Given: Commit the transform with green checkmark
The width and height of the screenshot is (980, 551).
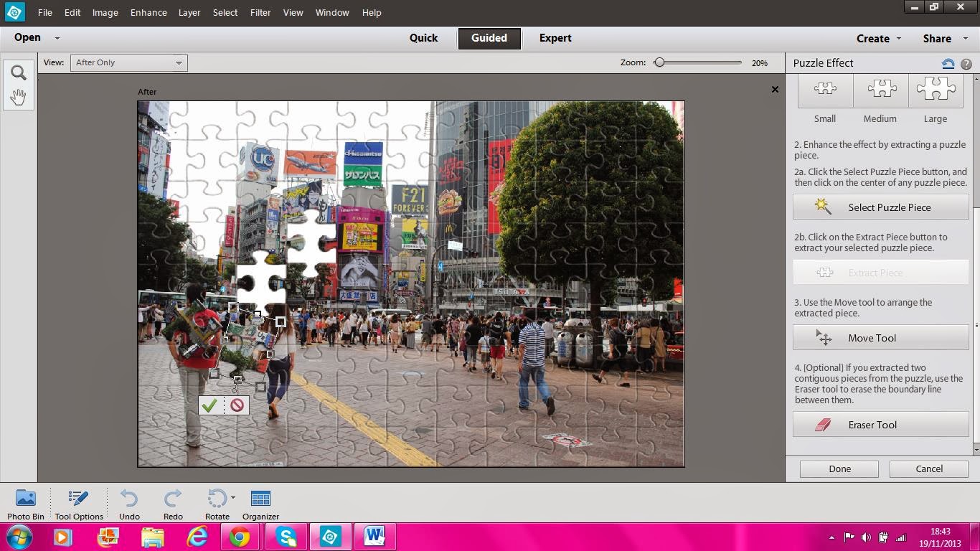Looking at the screenshot, I should [x=209, y=405].
